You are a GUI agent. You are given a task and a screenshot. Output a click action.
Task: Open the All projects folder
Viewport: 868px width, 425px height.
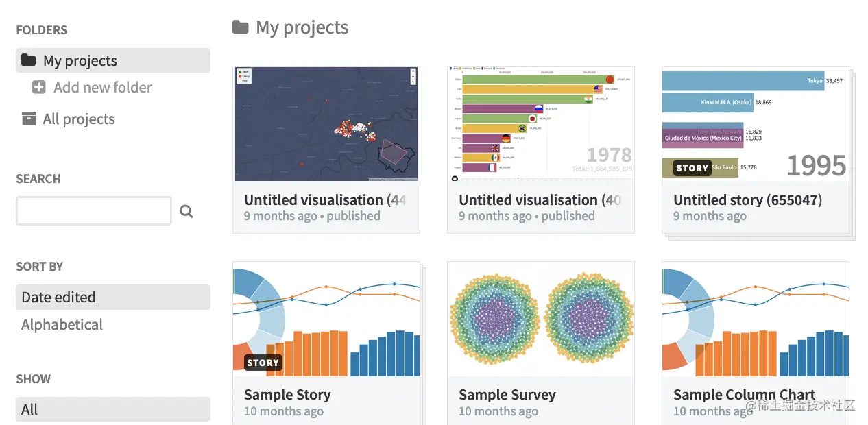[79, 119]
